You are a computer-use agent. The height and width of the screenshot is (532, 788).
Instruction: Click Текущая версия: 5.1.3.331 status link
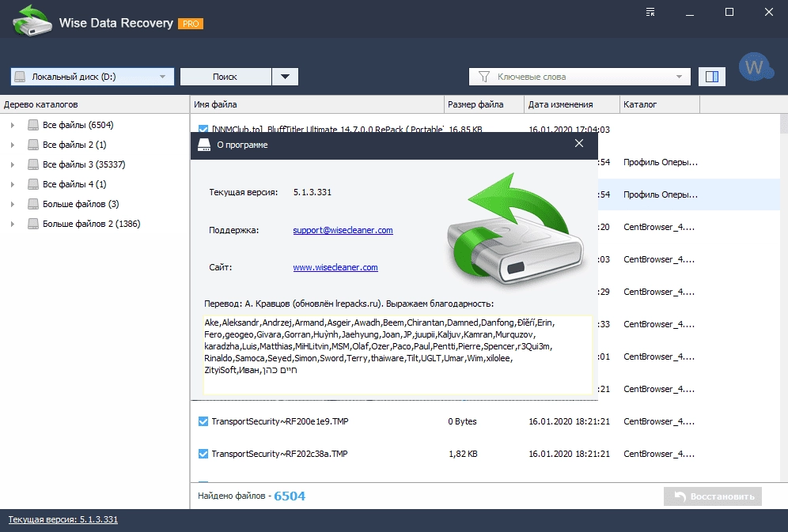(x=63, y=519)
